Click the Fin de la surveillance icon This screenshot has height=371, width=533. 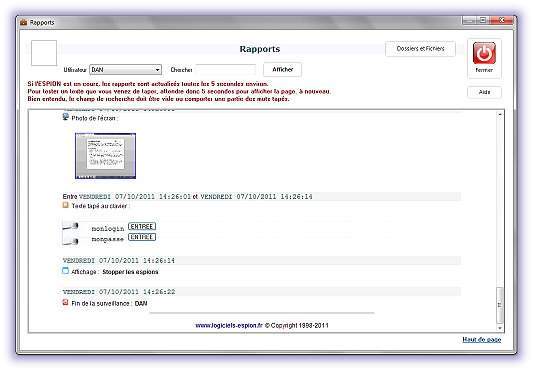(66, 302)
